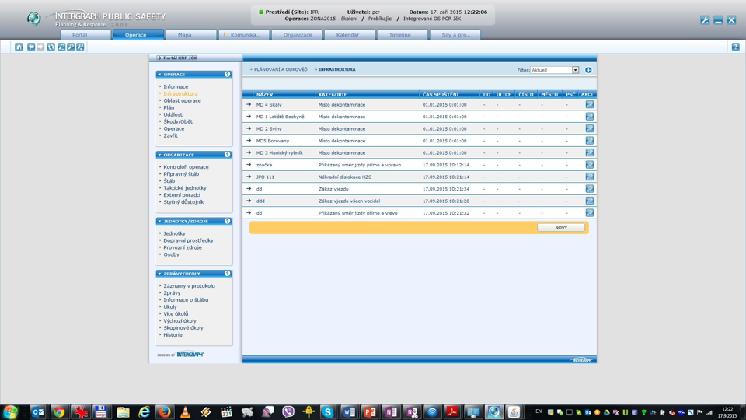Select the JPO 111 name cell
746x420 pixels.
265,177
